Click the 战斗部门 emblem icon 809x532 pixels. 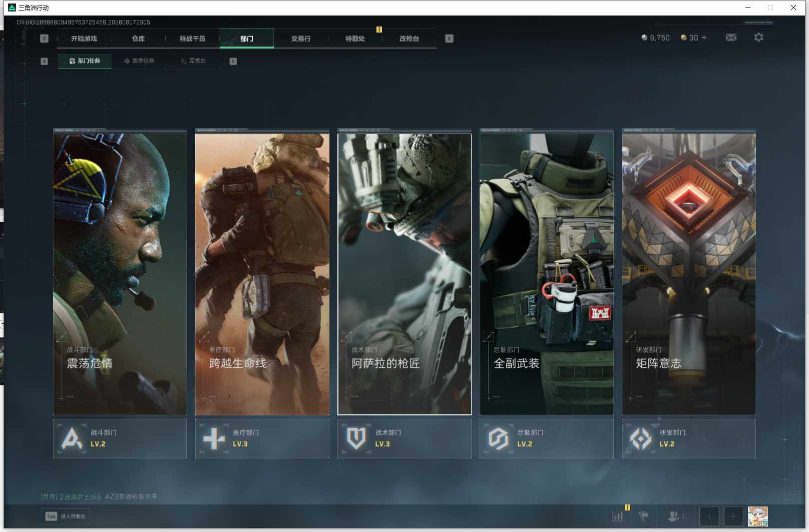(72, 438)
